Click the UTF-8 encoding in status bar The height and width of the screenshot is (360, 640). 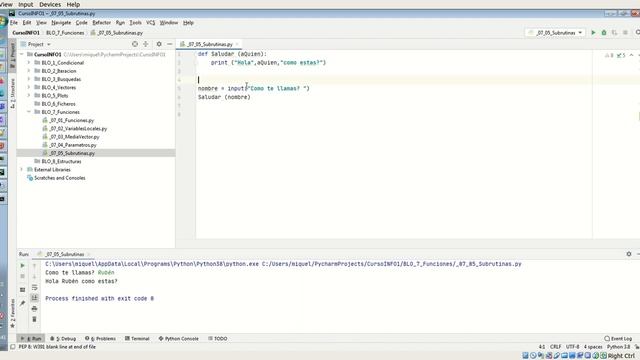point(572,347)
